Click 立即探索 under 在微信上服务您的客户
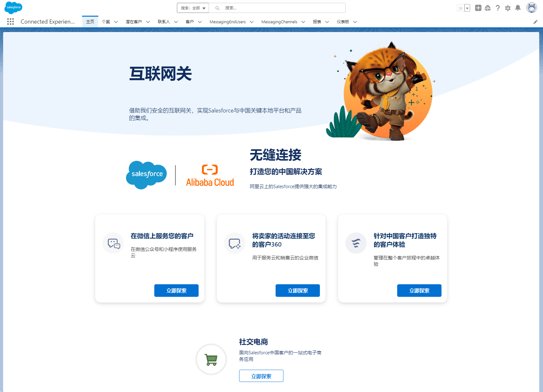This screenshot has height=392, width=543. [x=176, y=291]
